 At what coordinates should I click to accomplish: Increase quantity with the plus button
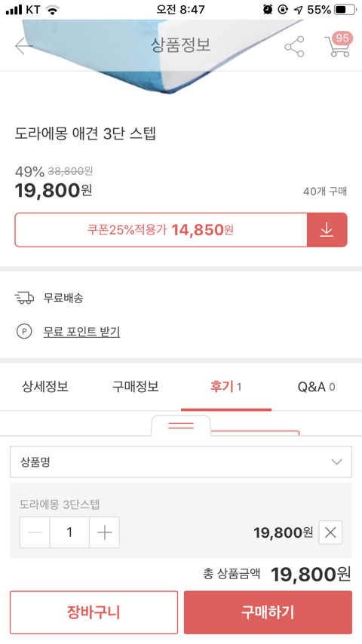click(104, 532)
